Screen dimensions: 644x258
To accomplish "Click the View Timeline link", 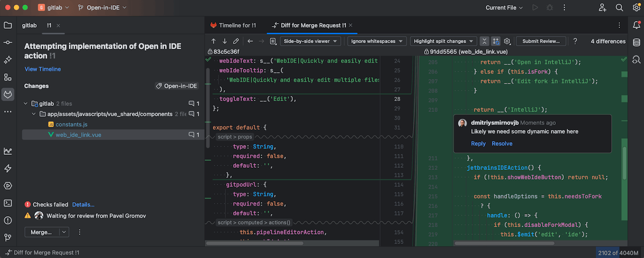I will [43, 69].
